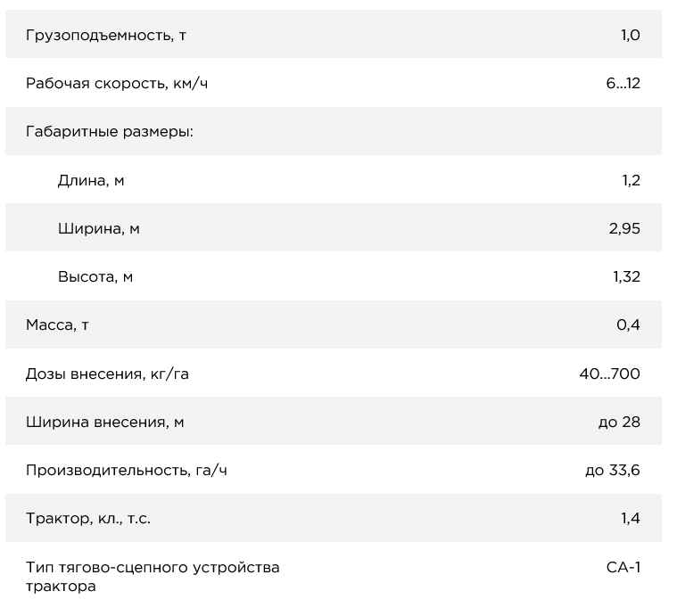677x616 pixels.
Task: Select the mass value 0,4
Action: pos(628,324)
